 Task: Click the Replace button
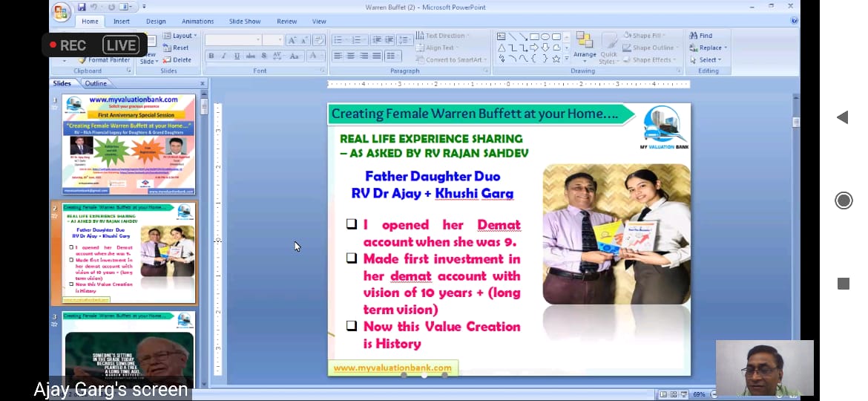[708, 48]
